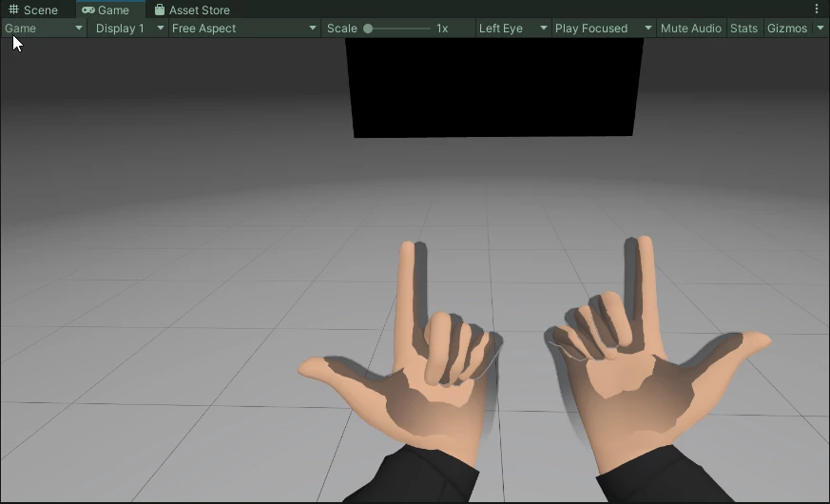Open the Display 1 dropdown
The image size is (830, 504).
coord(128,29)
